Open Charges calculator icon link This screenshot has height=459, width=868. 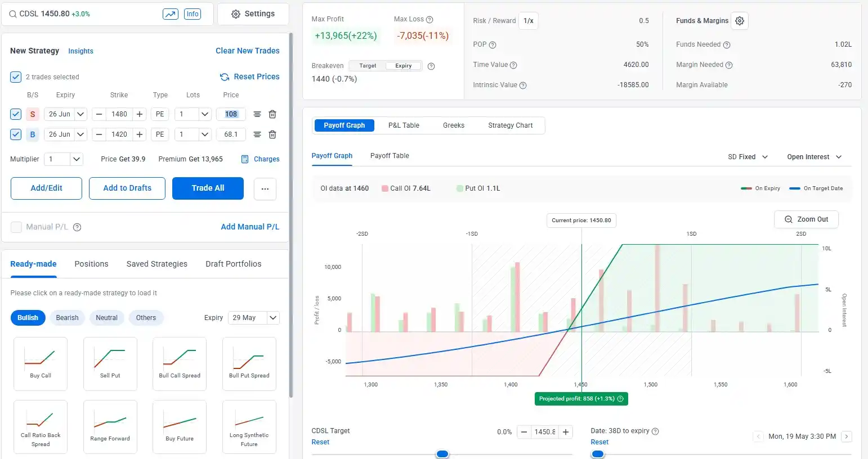tap(245, 159)
